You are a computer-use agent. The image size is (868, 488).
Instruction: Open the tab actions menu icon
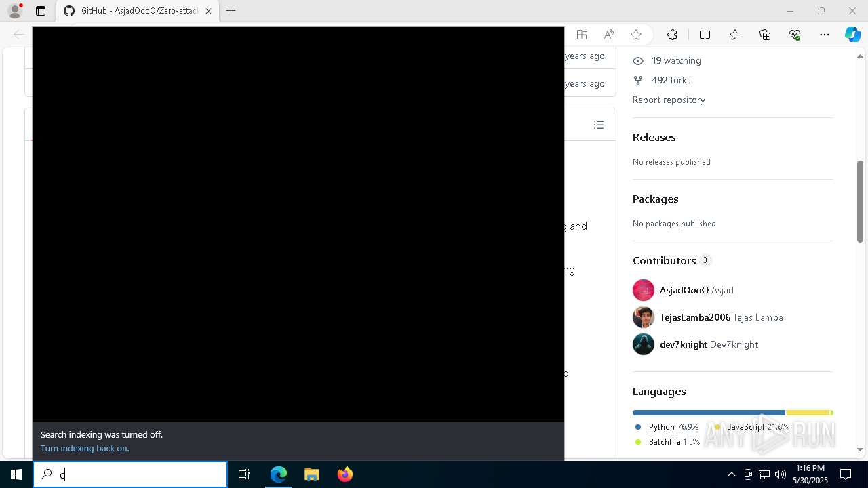(x=41, y=11)
